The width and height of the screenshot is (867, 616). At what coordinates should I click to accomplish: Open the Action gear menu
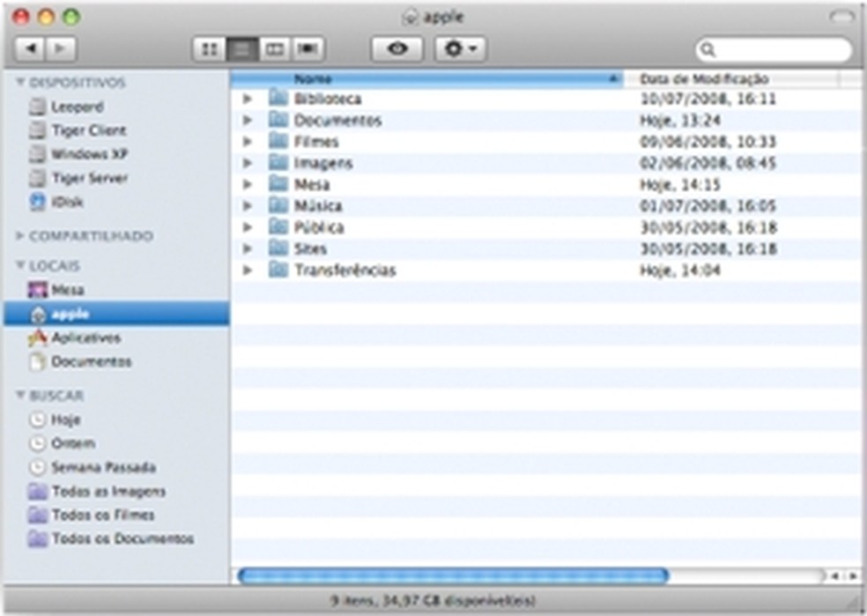coord(461,49)
